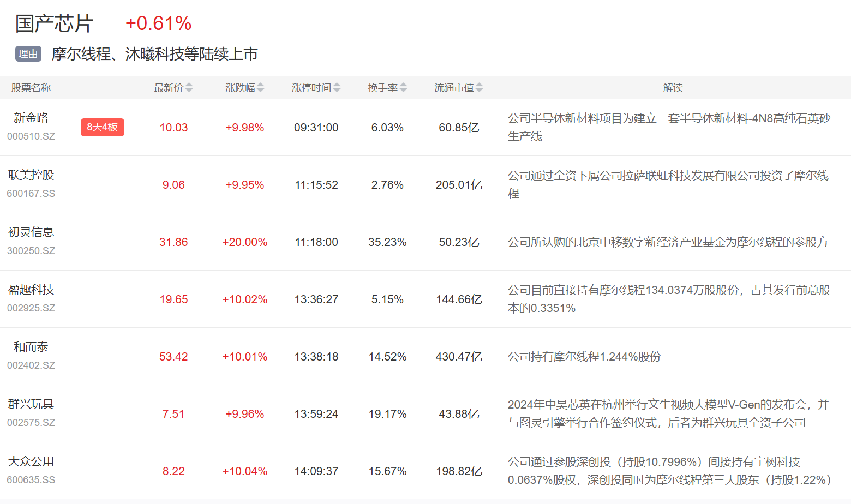Sort by 涨跌幅 column arrows
This screenshot has height=504, width=851.
pyautogui.click(x=260, y=88)
